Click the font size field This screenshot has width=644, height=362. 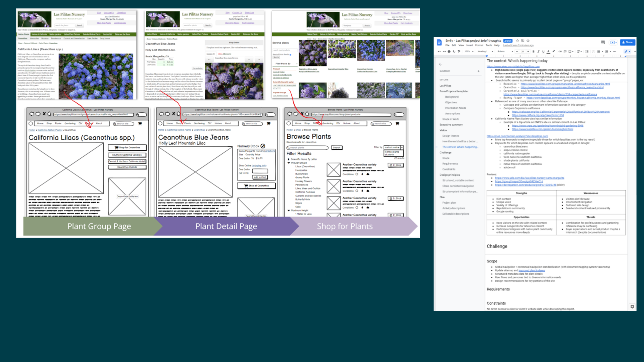(523, 51)
